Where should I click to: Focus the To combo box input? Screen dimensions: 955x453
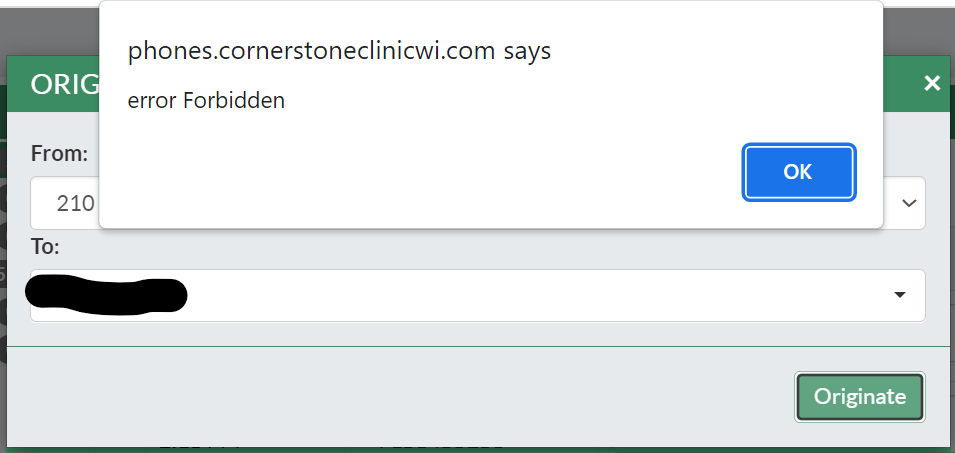478,295
